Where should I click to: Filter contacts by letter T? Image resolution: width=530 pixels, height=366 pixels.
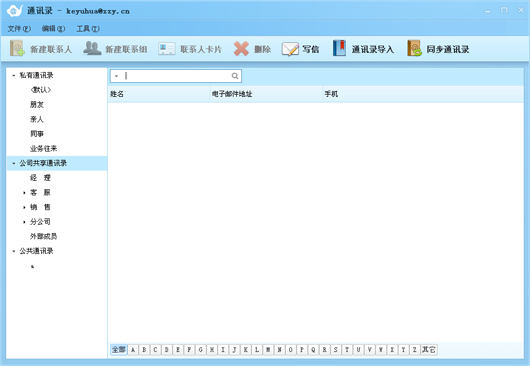(x=347, y=349)
